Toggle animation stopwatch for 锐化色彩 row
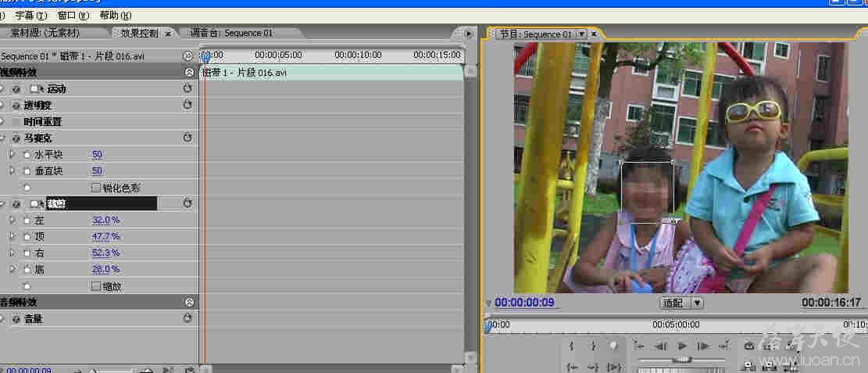The height and width of the screenshot is (373, 868). 27,188
